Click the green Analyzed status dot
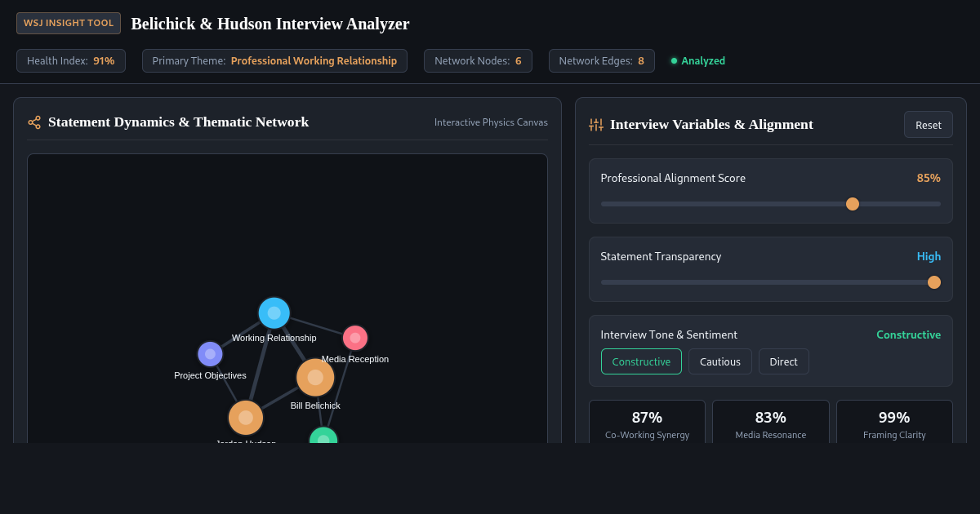 (x=674, y=60)
